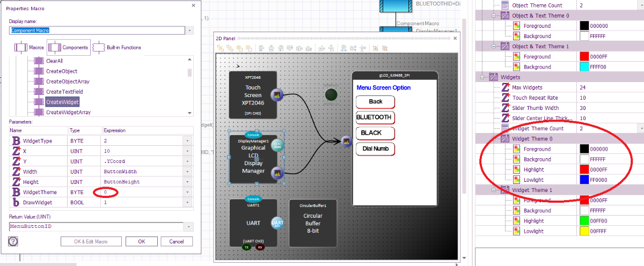
Task: Close the 2D Panel
Action: [x=455, y=38]
